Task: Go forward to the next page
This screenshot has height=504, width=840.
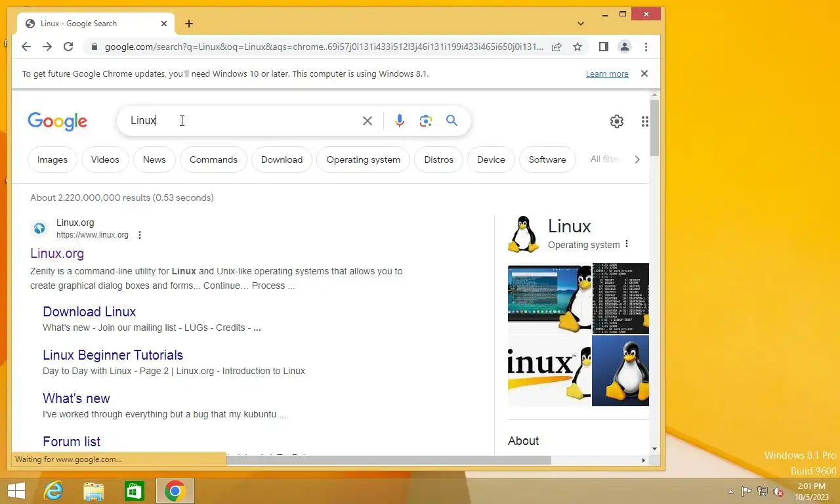Action: pos(47,47)
